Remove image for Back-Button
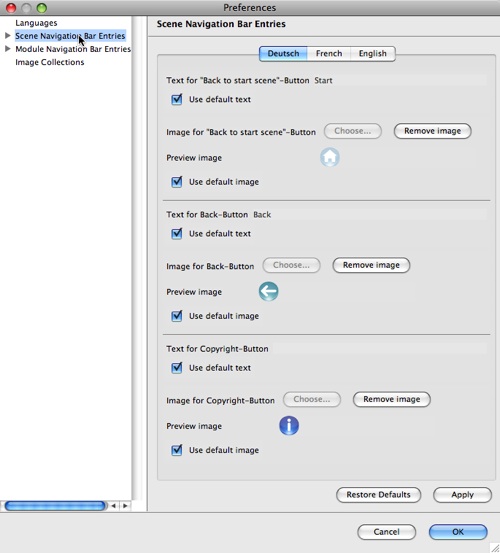This screenshot has width=500, height=553. [x=371, y=265]
